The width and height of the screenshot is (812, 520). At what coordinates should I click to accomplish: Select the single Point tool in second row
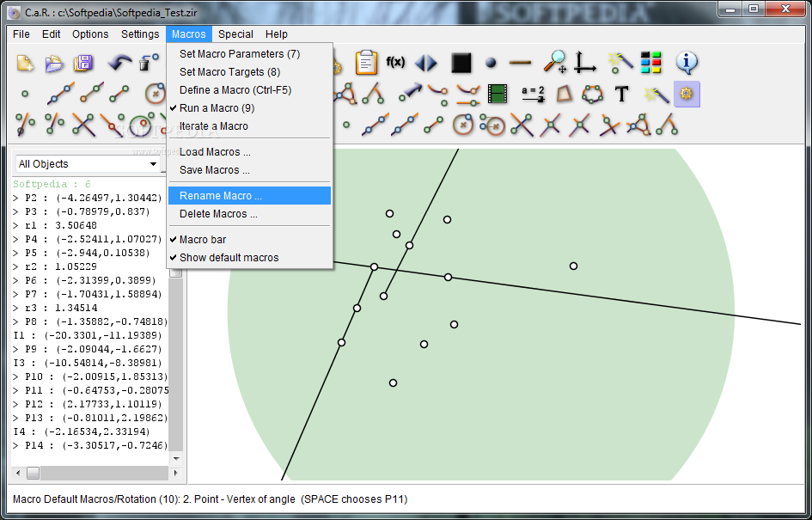pyautogui.click(x=24, y=95)
